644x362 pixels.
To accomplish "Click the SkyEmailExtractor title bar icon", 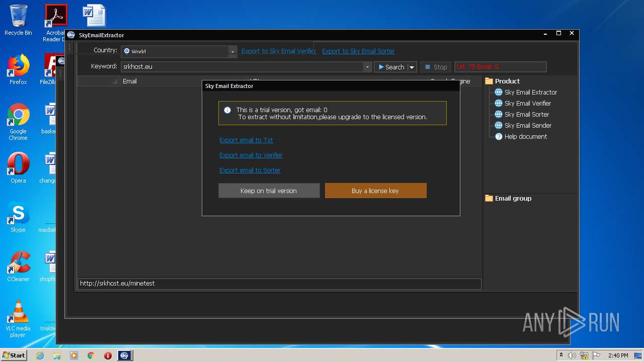I will [x=71, y=35].
